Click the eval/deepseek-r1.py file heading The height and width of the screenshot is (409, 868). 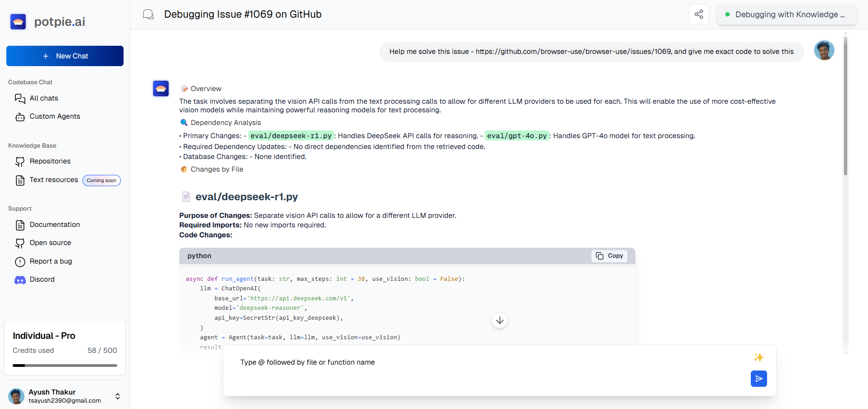click(247, 197)
